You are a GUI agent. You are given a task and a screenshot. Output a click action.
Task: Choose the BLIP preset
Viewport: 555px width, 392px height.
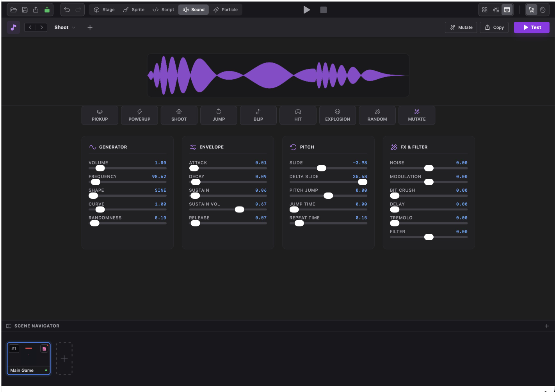pyautogui.click(x=258, y=115)
